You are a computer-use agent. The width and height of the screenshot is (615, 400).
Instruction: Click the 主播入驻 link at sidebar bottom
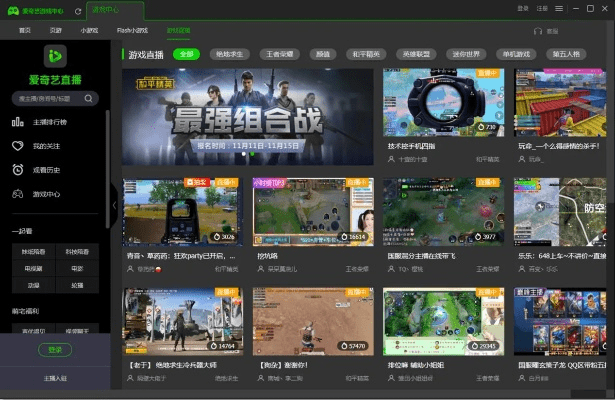pyautogui.click(x=55, y=378)
